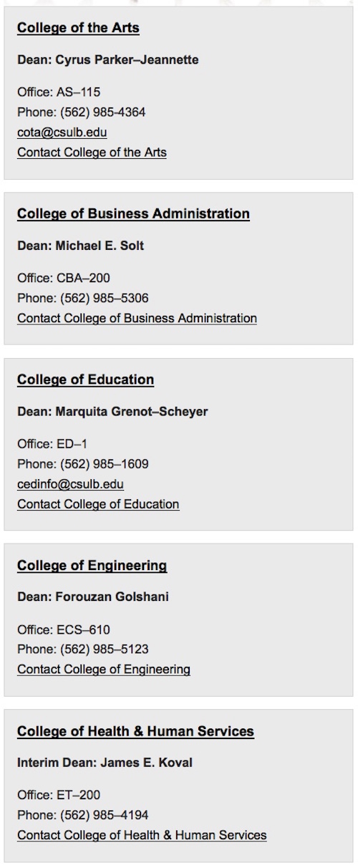Click the cedinfo@csulb.edu email link

point(70,484)
